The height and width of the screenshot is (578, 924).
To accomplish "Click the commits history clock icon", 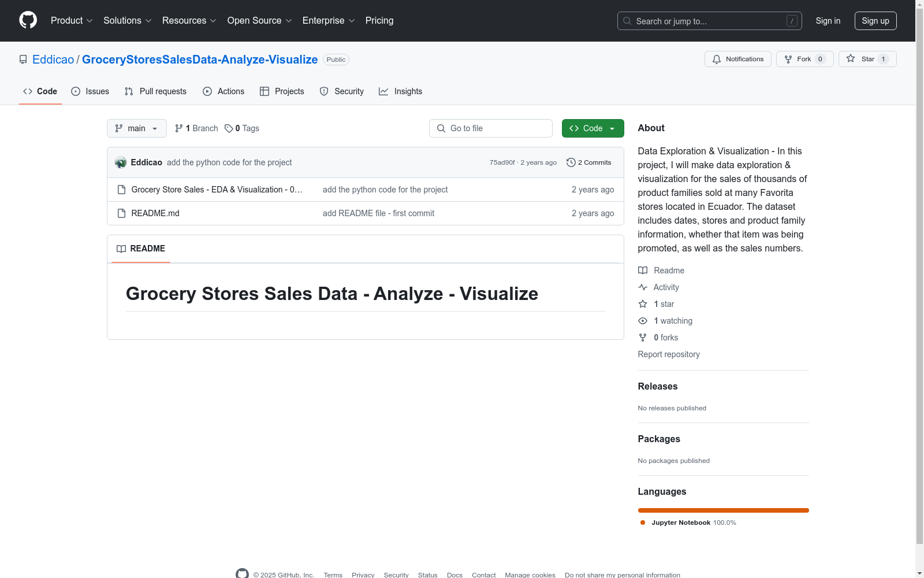I will (571, 162).
